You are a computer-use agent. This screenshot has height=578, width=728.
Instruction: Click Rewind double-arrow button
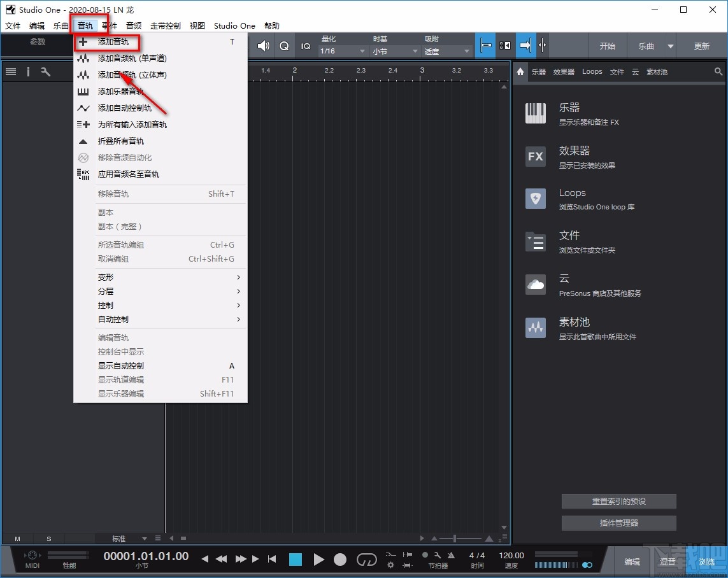pos(222,559)
